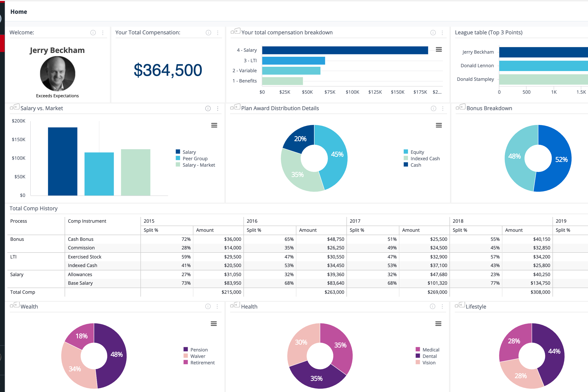Click the 3 - LTI bar in breakdown chart
The image size is (588, 392).
click(294, 61)
